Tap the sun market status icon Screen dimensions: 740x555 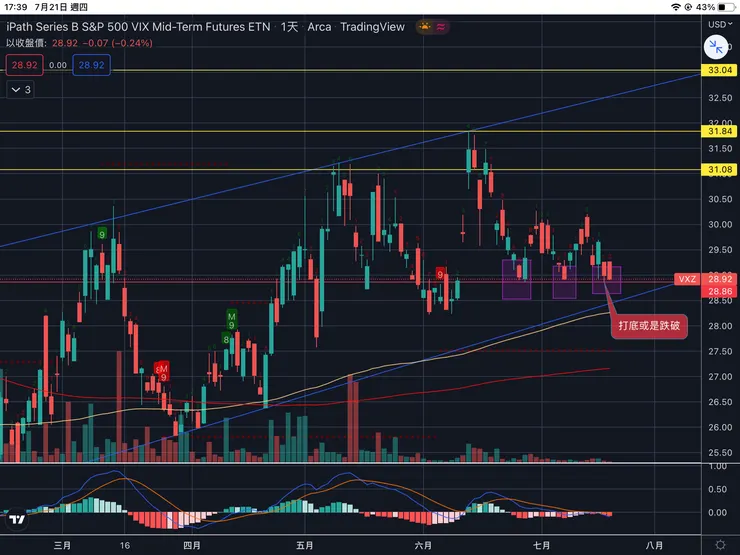click(425, 27)
